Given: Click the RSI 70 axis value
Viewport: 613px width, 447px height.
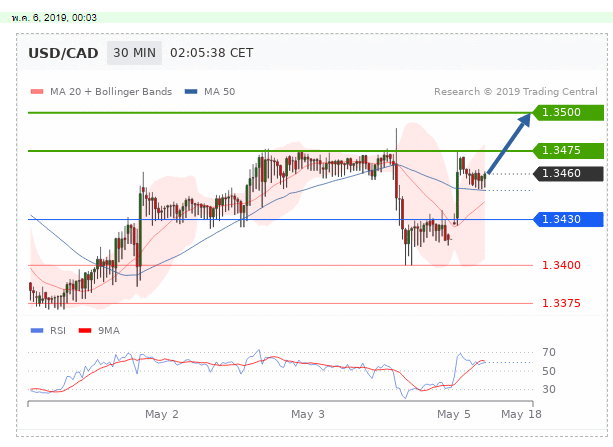Looking at the screenshot, I should (x=549, y=352).
